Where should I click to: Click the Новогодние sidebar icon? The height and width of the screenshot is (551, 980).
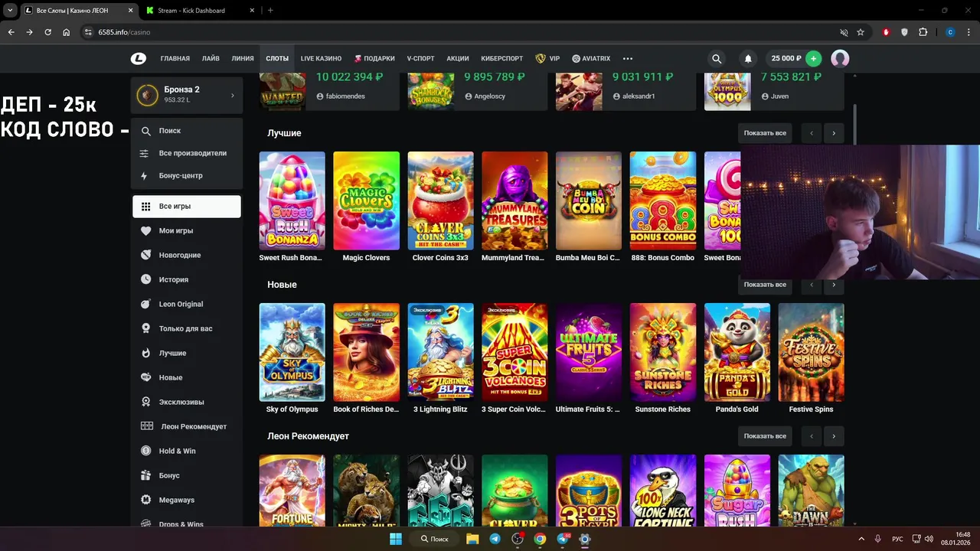point(145,255)
